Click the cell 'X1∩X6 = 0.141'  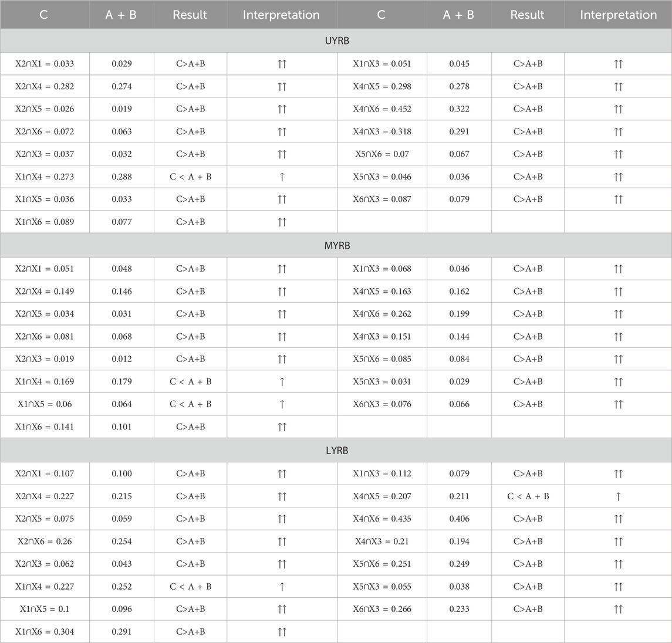pyautogui.click(x=45, y=427)
